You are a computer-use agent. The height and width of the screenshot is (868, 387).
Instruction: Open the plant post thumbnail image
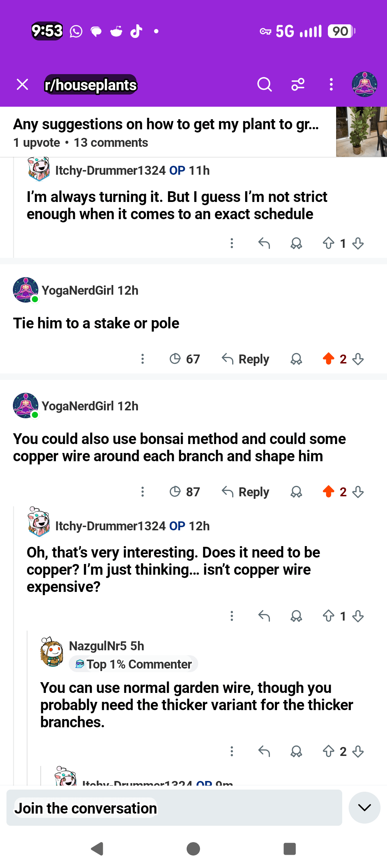[x=361, y=132]
